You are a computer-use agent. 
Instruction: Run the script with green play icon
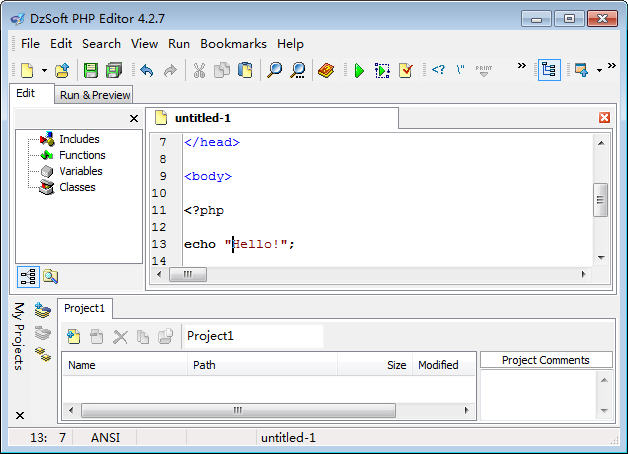[359, 70]
